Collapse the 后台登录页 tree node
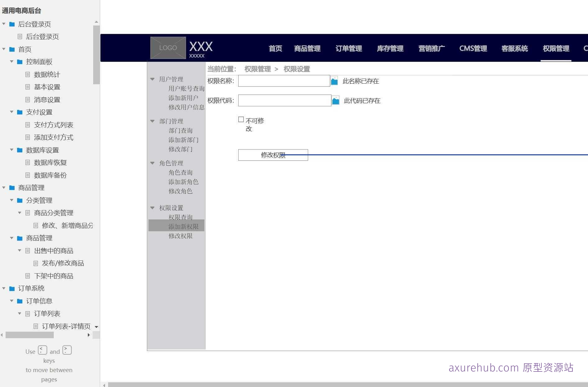The height and width of the screenshot is (387, 588). [4, 24]
